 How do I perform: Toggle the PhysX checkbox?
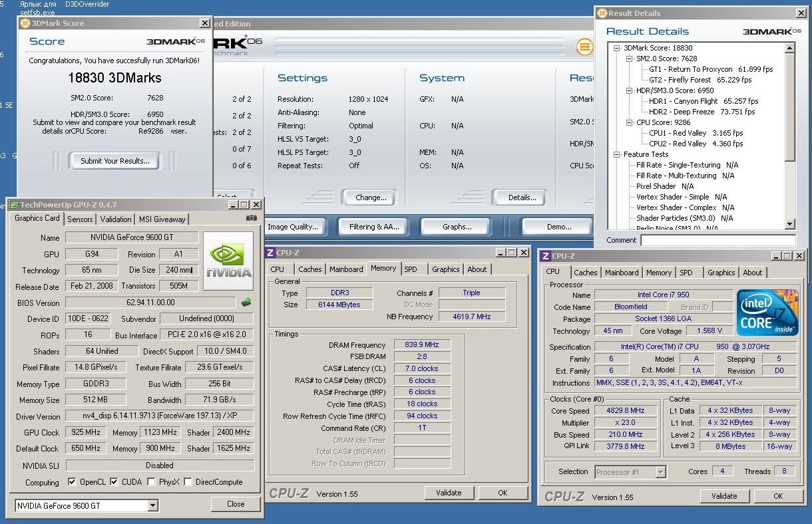click(x=152, y=482)
